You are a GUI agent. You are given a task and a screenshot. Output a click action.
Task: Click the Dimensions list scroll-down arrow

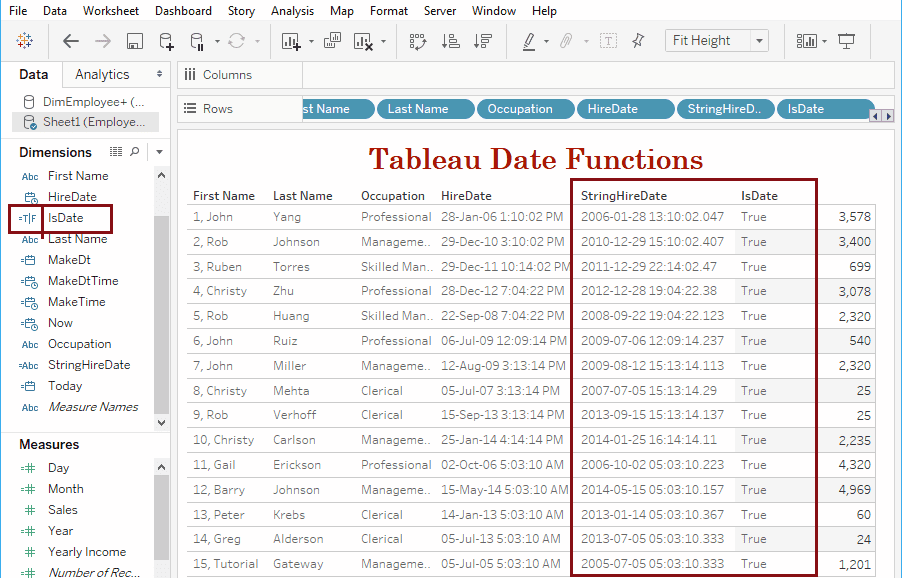(x=162, y=423)
